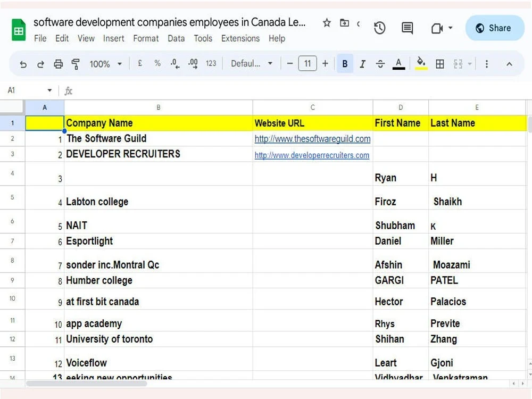Select the cell containing Palacios
This screenshot has width=532, height=399.
[x=477, y=299]
